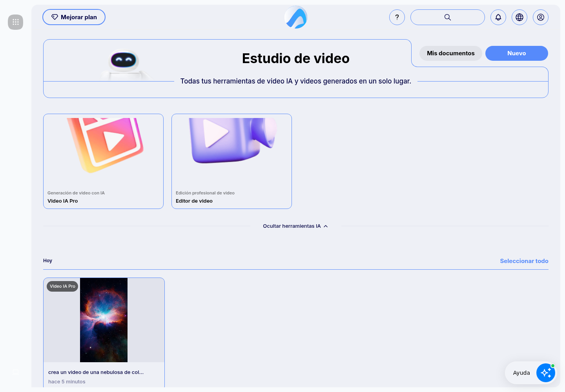Open the Ayuda help assistant sparkle icon
Image resolution: width=565 pixels, height=392 pixels.
pyautogui.click(x=546, y=373)
